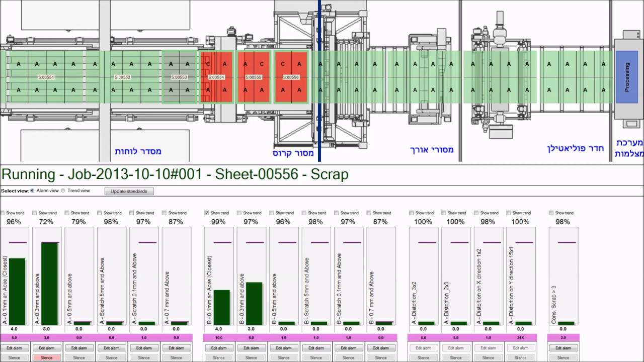This screenshot has width=644, height=362.
Task: Click the מערכת מצלמות station label
Action: (629, 148)
